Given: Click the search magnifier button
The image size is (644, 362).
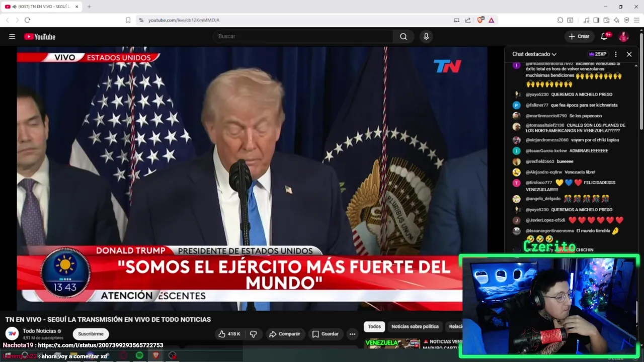Looking at the screenshot, I should coord(404,36).
